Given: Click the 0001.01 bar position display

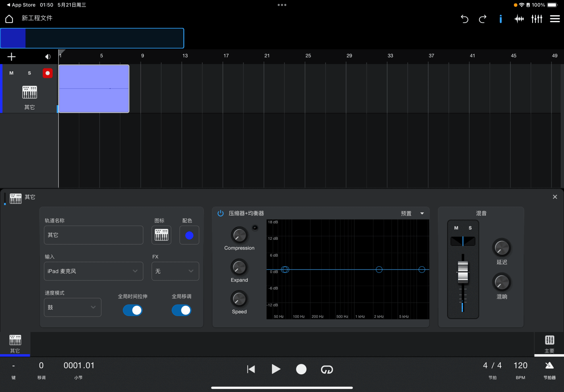Looking at the screenshot, I should [79, 365].
